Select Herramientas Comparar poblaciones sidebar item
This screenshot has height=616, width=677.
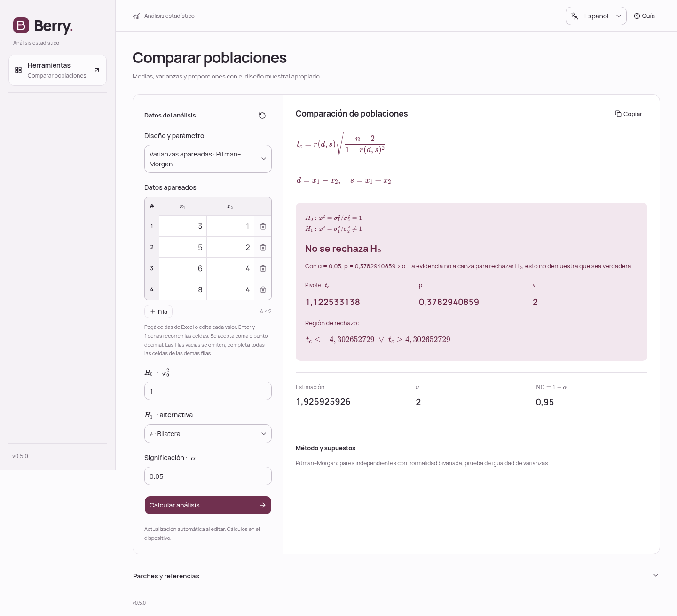coord(57,70)
